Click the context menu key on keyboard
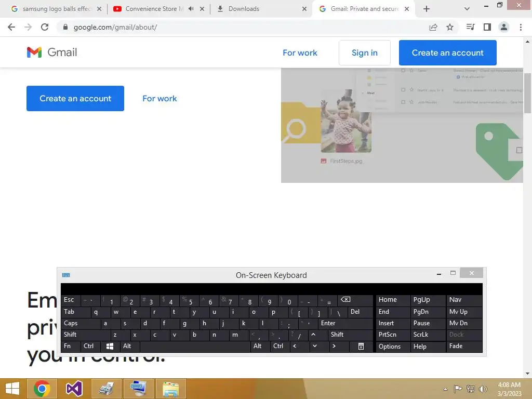 tap(361, 347)
